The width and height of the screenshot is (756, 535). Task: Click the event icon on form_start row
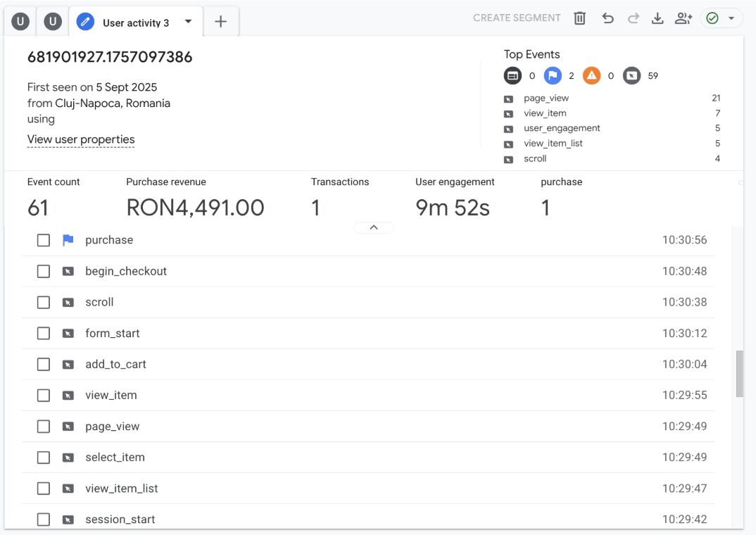[68, 334]
